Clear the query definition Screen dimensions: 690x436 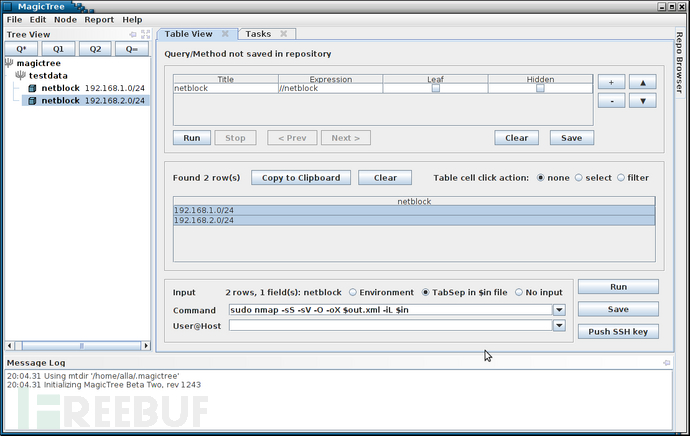pos(517,138)
